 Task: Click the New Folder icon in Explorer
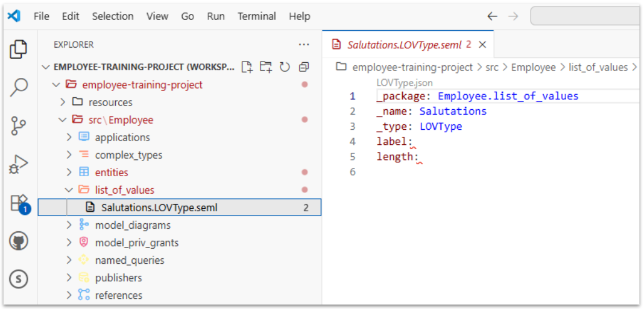[265, 67]
